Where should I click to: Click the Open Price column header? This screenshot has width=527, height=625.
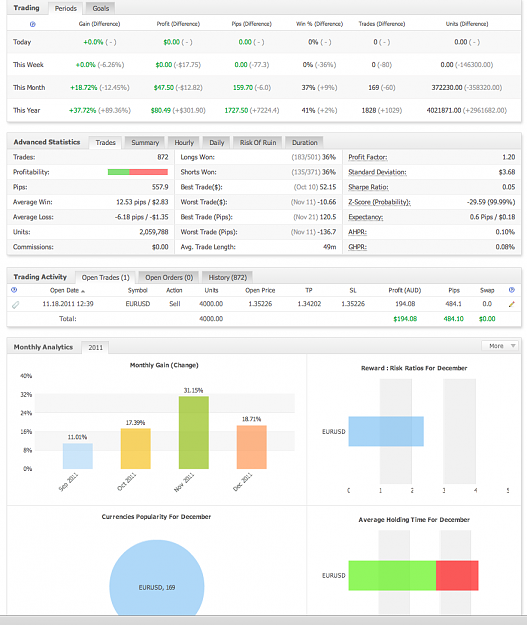coord(260,291)
